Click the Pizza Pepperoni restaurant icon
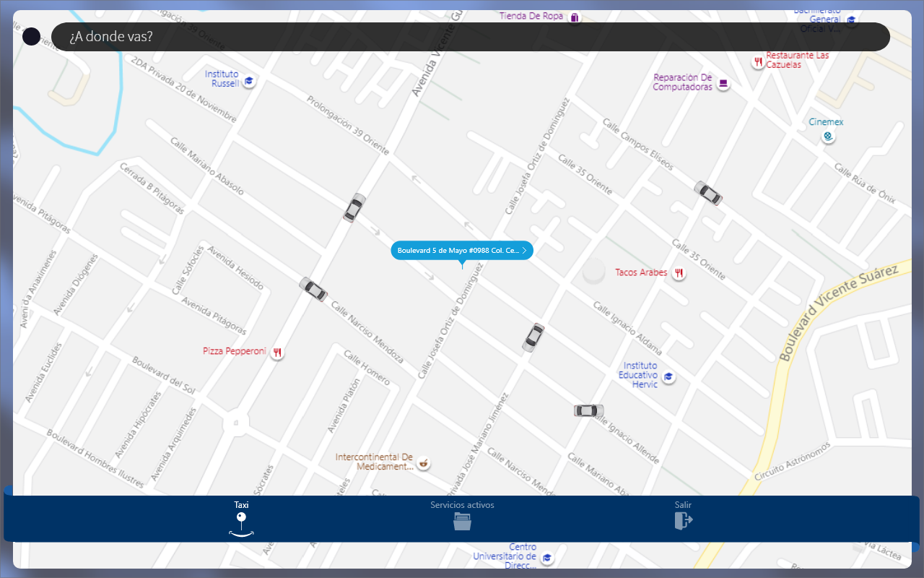This screenshot has width=924, height=578. pyautogui.click(x=276, y=353)
